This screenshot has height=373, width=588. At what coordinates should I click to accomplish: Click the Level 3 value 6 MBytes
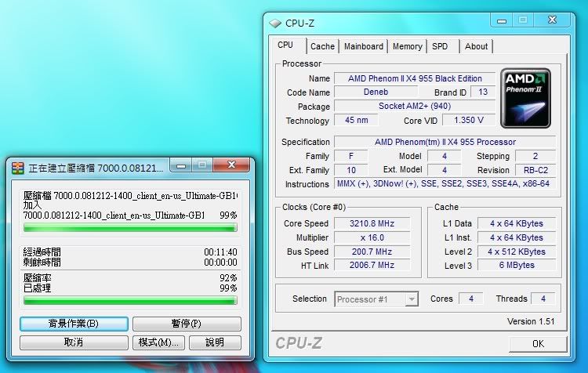[x=517, y=265]
